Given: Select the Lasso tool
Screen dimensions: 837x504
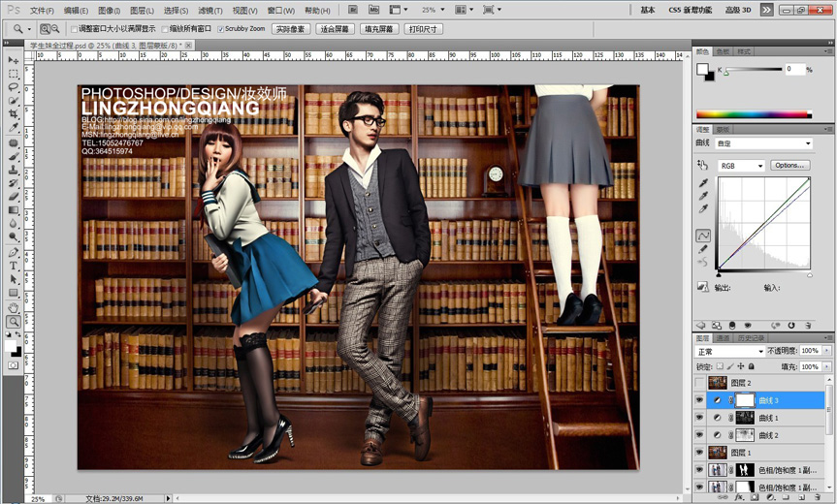Looking at the screenshot, I should tap(13, 87).
